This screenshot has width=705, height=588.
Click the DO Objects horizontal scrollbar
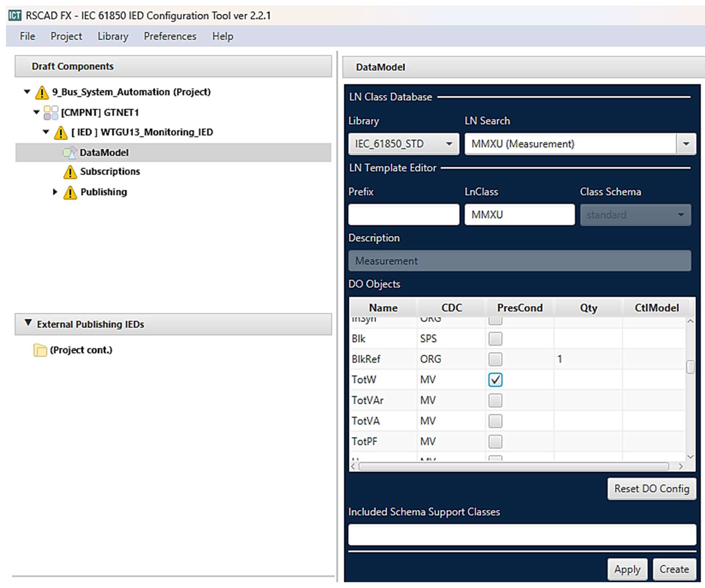pos(513,466)
